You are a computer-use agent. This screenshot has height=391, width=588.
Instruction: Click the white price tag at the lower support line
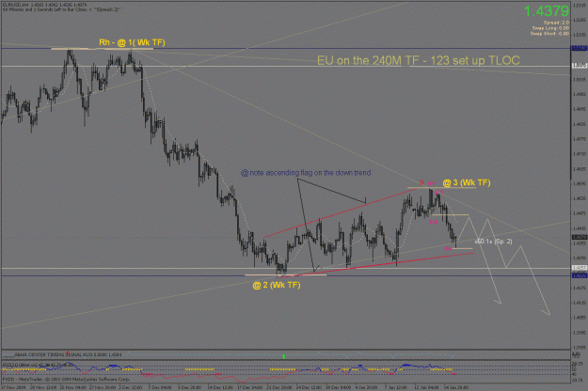580,268
